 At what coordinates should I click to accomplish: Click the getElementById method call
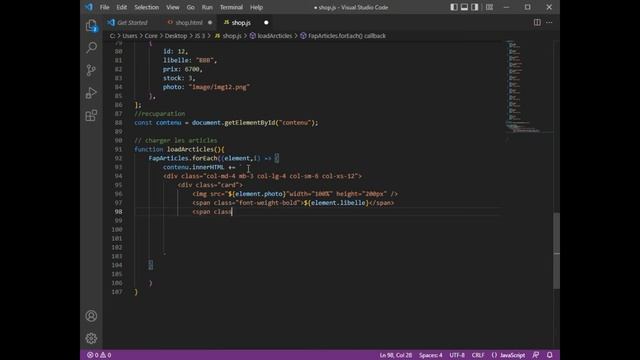pyautogui.click(x=249, y=122)
